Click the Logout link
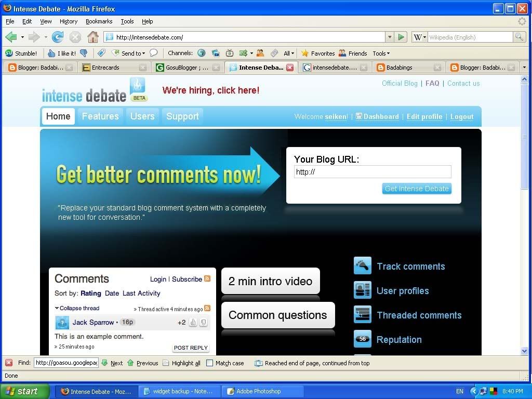The width and height of the screenshot is (532, 399). click(x=462, y=116)
